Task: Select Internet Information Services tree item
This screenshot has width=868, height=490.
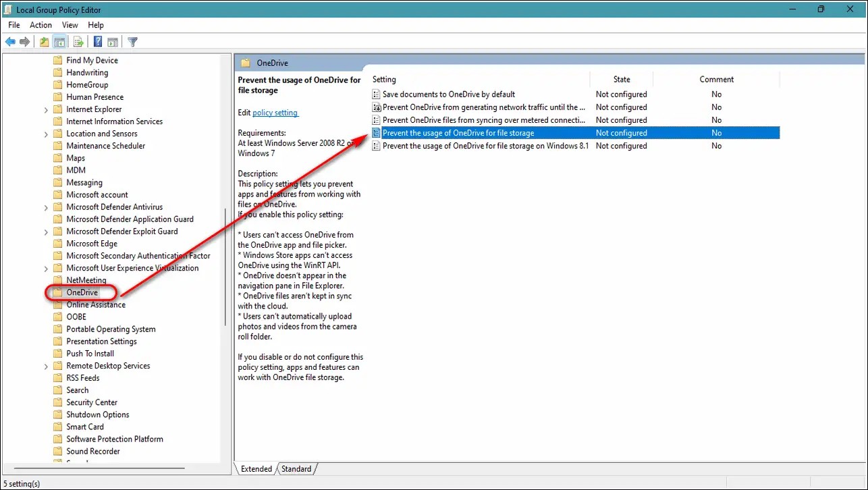Action: click(x=115, y=121)
